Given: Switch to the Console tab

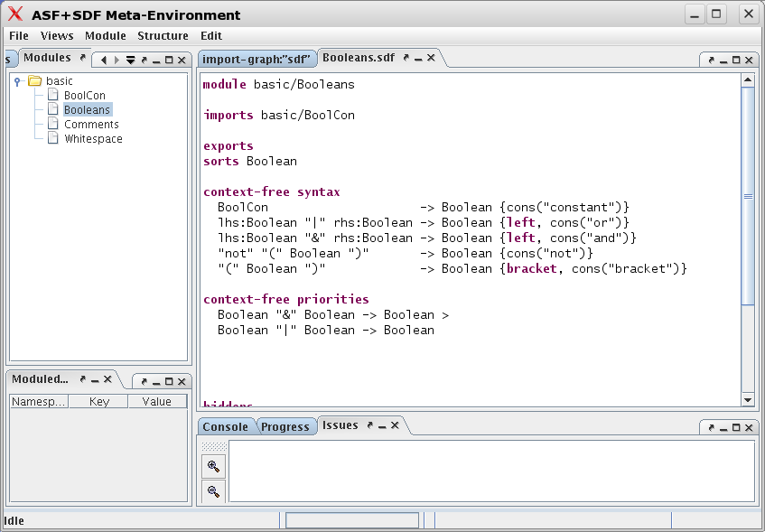Looking at the screenshot, I should (226, 425).
